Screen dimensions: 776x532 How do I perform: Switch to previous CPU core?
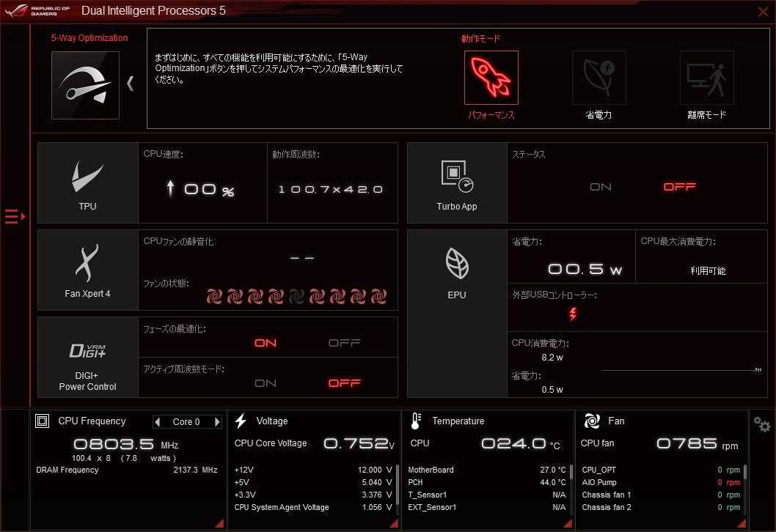[x=158, y=422]
